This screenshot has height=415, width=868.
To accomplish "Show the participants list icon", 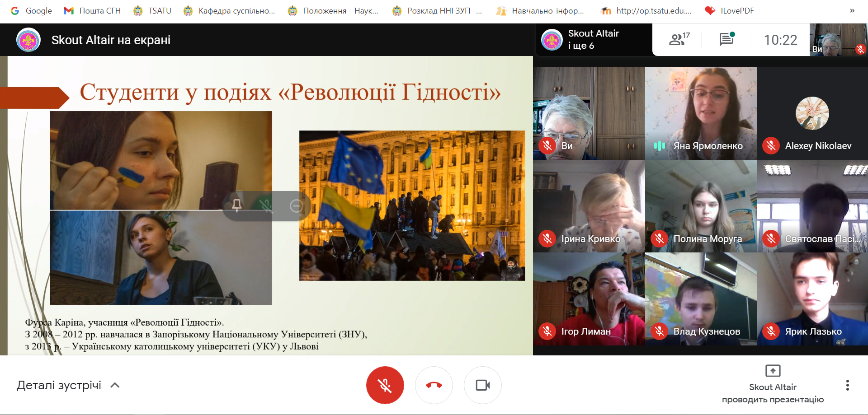I will point(679,40).
